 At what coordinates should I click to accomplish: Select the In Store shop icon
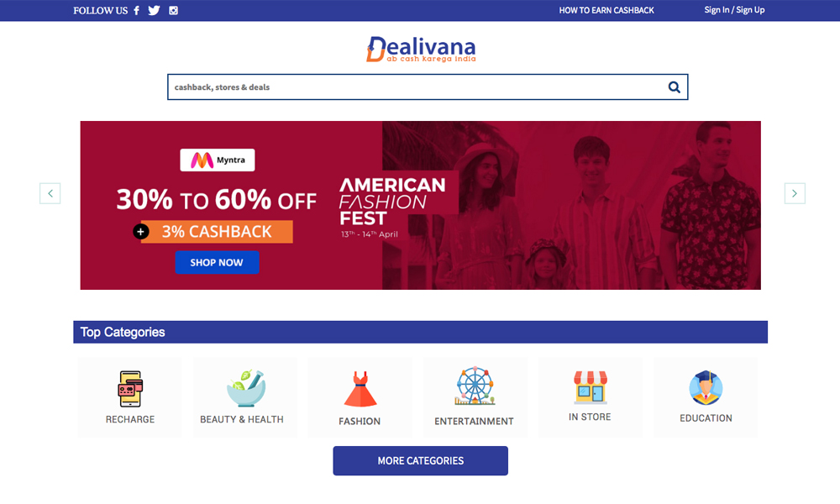coord(591,386)
